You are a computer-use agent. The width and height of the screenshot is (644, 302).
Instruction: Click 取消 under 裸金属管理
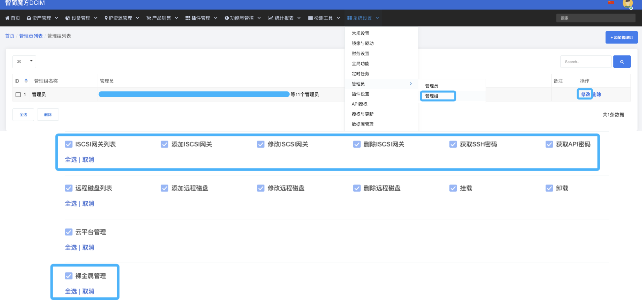point(89,292)
